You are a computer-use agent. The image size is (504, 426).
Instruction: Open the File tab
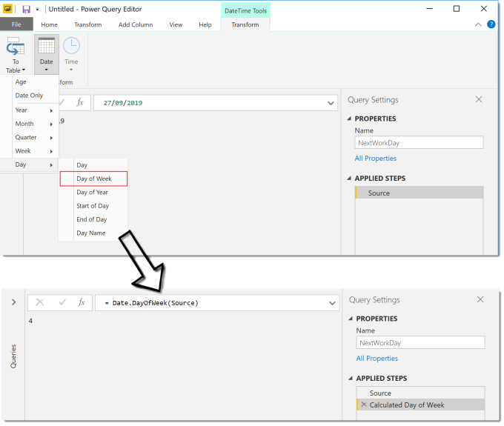pyautogui.click(x=16, y=24)
